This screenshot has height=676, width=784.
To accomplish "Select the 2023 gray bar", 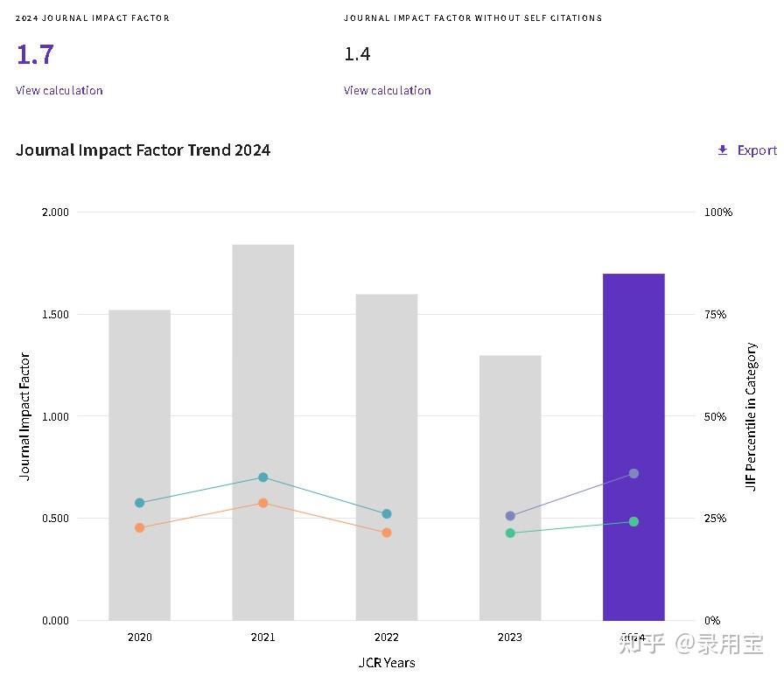I will [x=510, y=488].
